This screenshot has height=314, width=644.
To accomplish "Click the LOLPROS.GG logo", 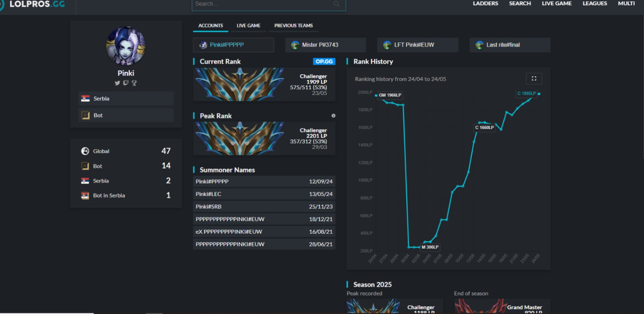I will click(x=33, y=4).
